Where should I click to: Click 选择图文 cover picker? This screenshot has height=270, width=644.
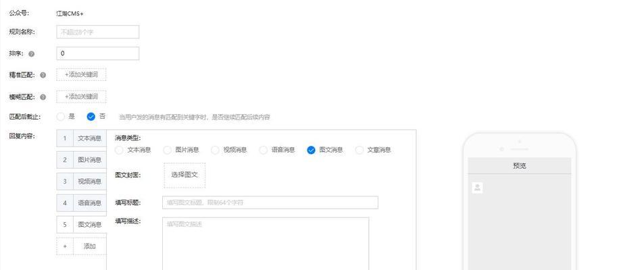(x=184, y=175)
